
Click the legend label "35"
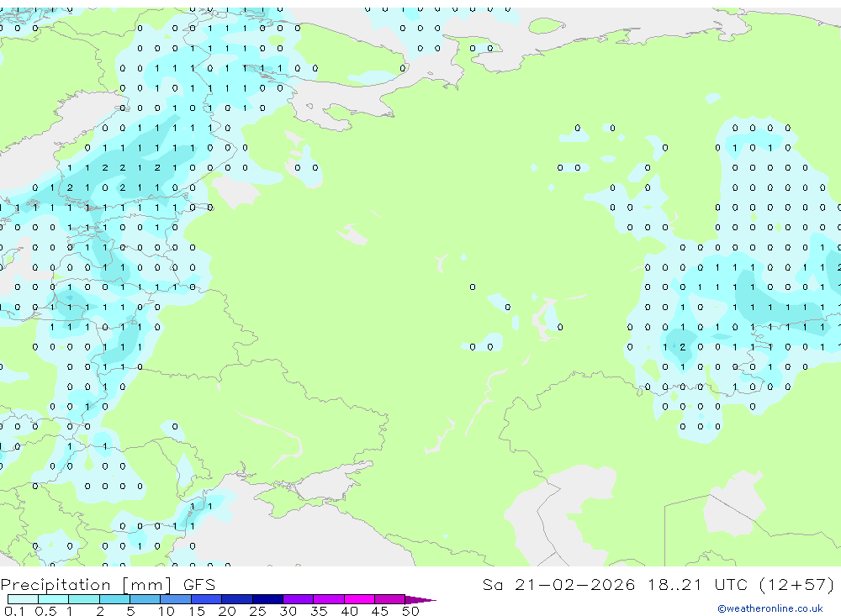click(319, 611)
